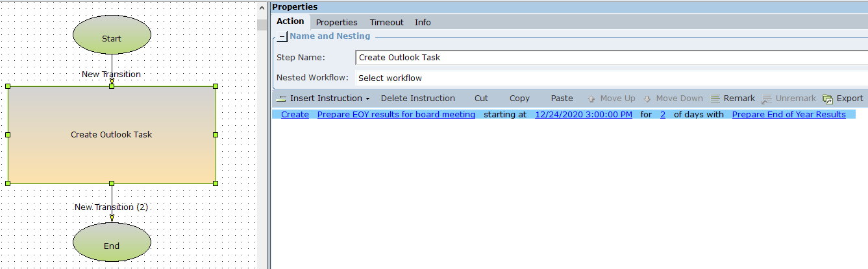
Task: Open the Nested Workflow selector
Action: click(x=610, y=78)
